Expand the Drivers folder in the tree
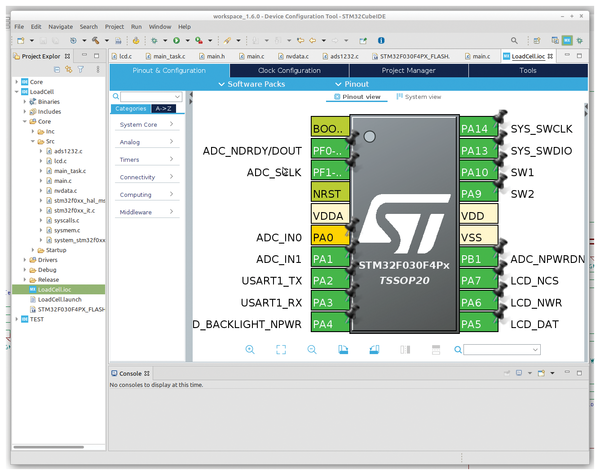This screenshot has width=600, height=475. click(25, 260)
